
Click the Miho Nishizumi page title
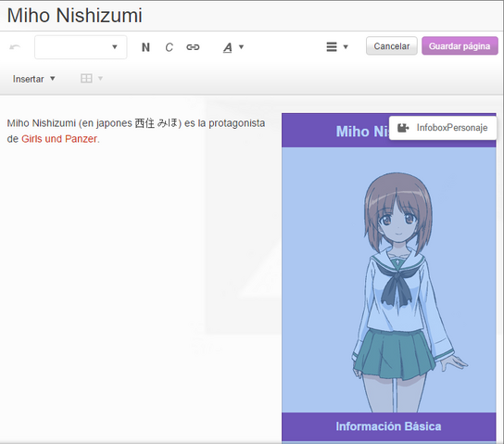[74, 15]
